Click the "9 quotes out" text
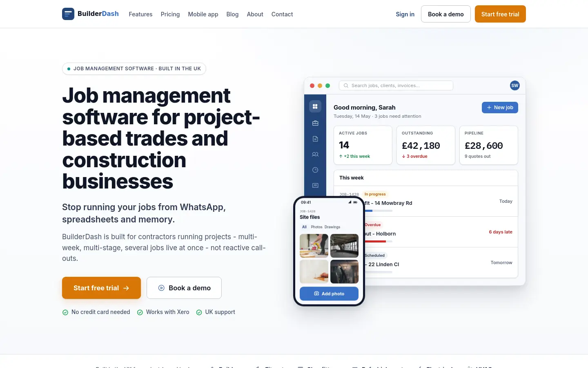The image size is (588, 368). click(478, 156)
